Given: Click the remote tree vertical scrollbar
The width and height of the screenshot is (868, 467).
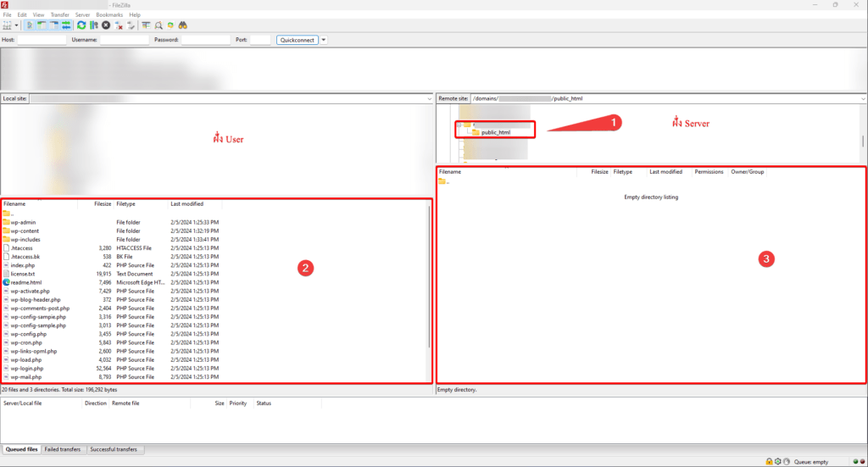Looking at the screenshot, I should [x=863, y=141].
